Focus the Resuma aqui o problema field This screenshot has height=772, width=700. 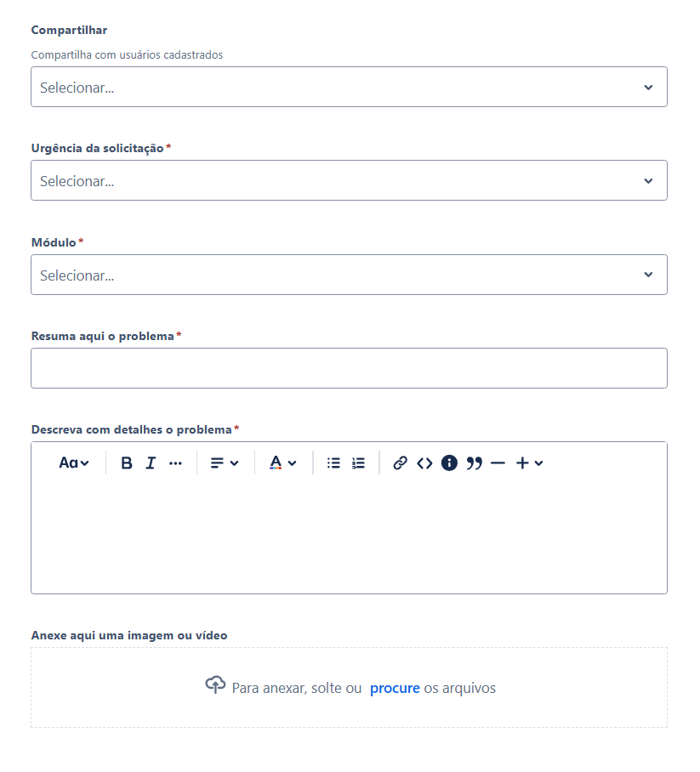point(350,368)
